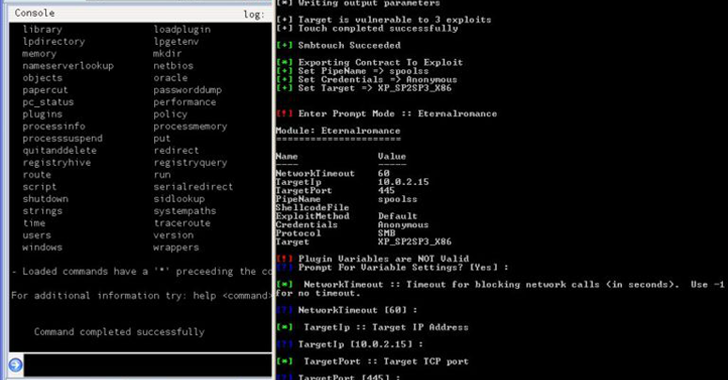Click the Protocol value 'SMB'
Image resolution: width=728 pixels, height=380 pixels.
pos(386,233)
